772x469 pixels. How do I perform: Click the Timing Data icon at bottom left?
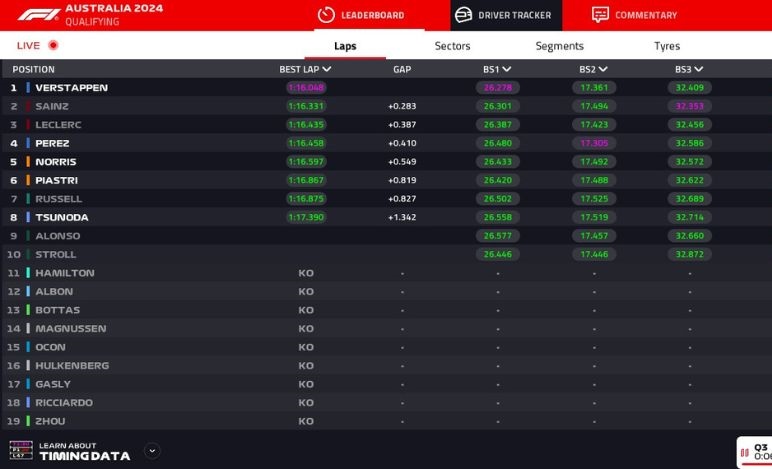tap(21, 450)
